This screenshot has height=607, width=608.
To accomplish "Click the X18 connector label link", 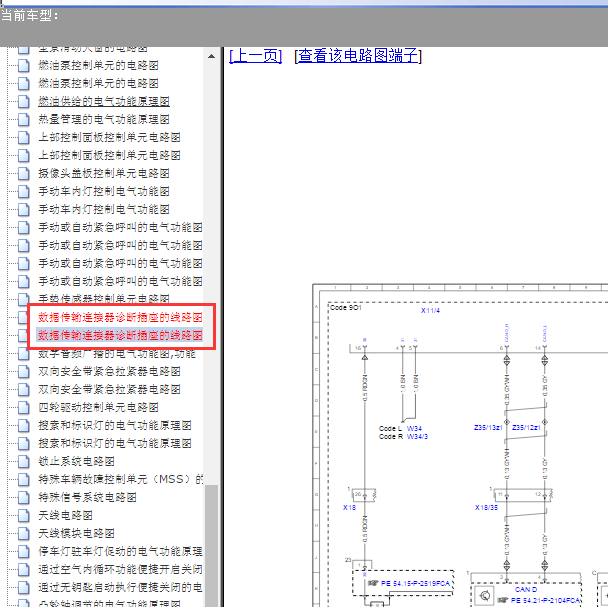I will point(349,507).
